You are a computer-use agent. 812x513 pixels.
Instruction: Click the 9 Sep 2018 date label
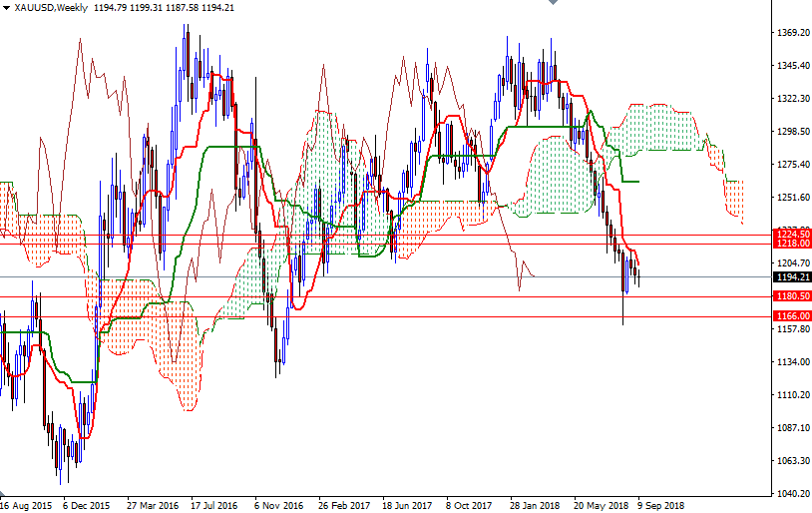click(x=661, y=505)
